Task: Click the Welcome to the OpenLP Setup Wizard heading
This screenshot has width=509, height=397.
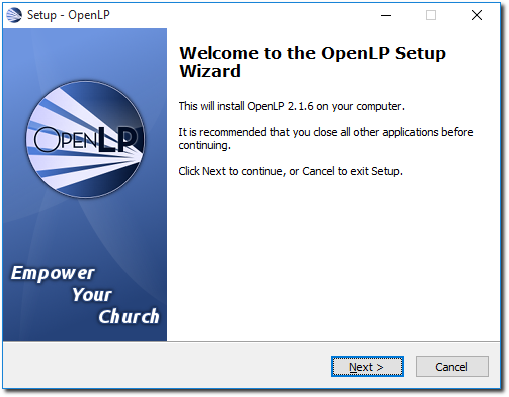Action: (x=312, y=62)
